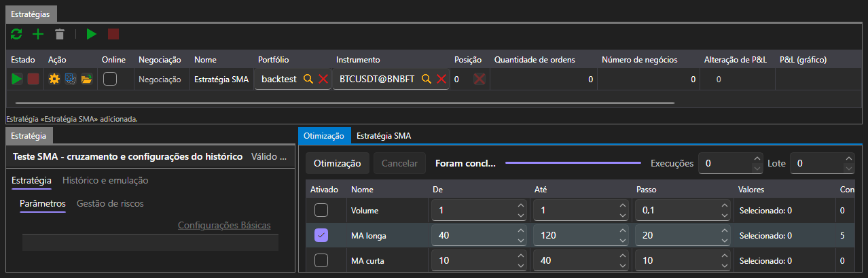Select the underlined Estratégia settings tab
The height and width of the screenshot is (278, 868).
32,180
